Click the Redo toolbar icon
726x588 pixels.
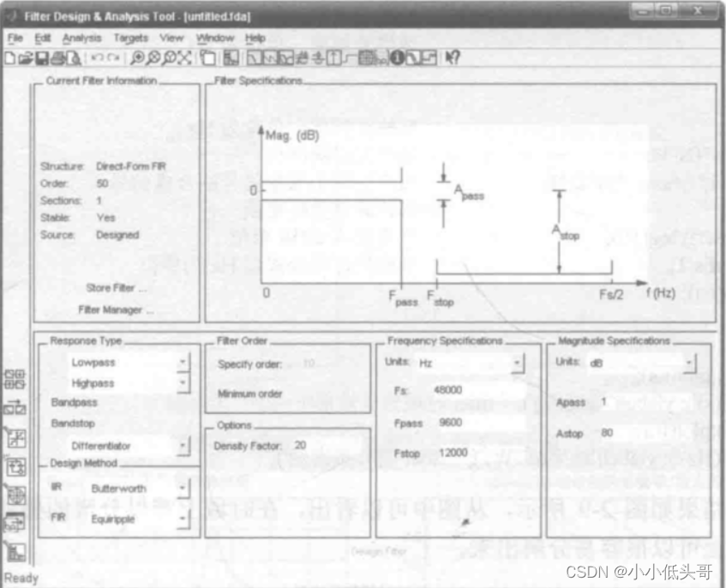click(x=113, y=57)
